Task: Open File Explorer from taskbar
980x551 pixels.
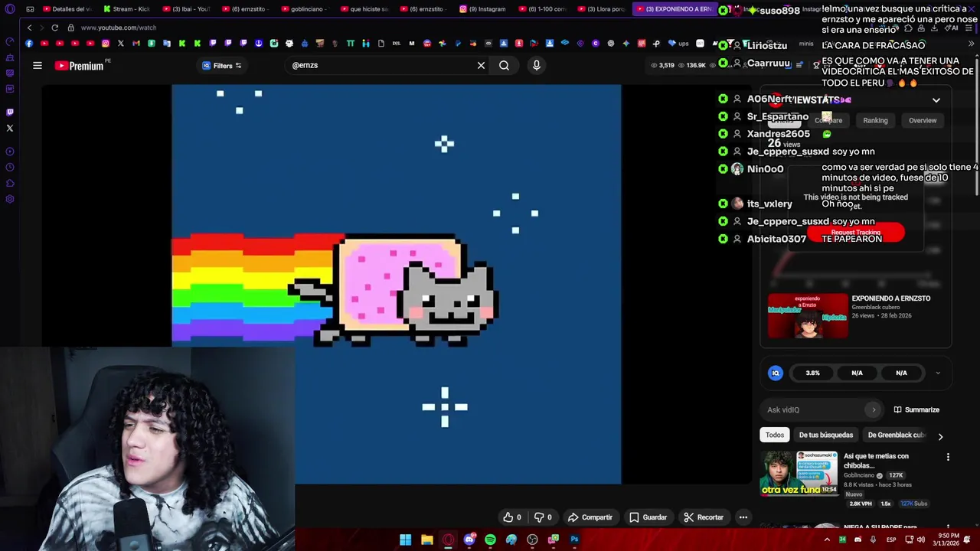Action: (x=427, y=540)
